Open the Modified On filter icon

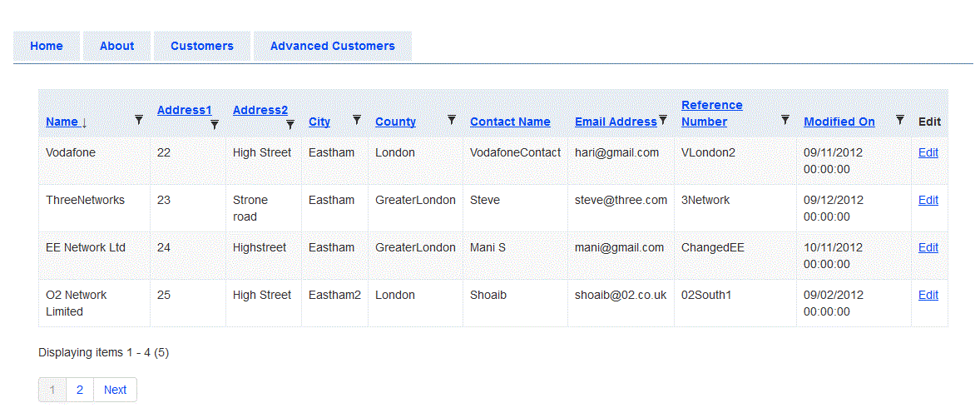(x=900, y=120)
